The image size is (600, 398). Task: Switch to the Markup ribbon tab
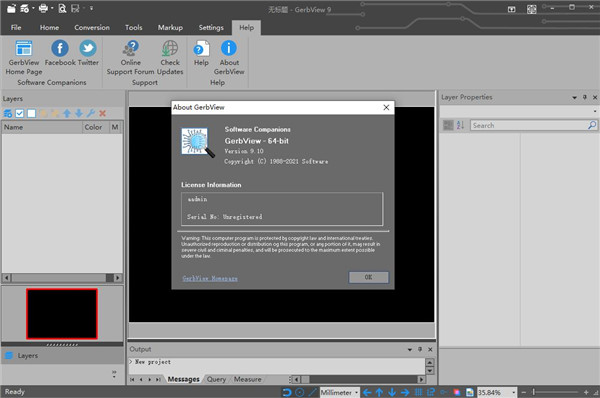pyautogui.click(x=170, y=28)
